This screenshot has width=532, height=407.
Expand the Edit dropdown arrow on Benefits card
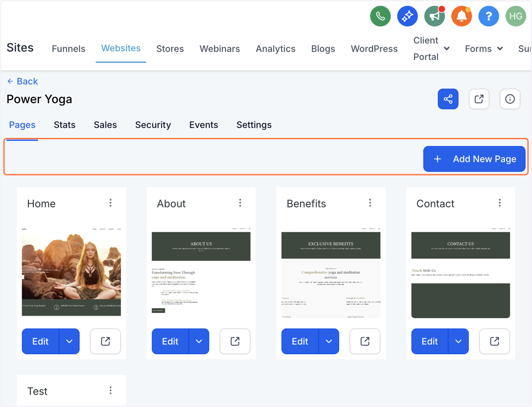(329, 341)
